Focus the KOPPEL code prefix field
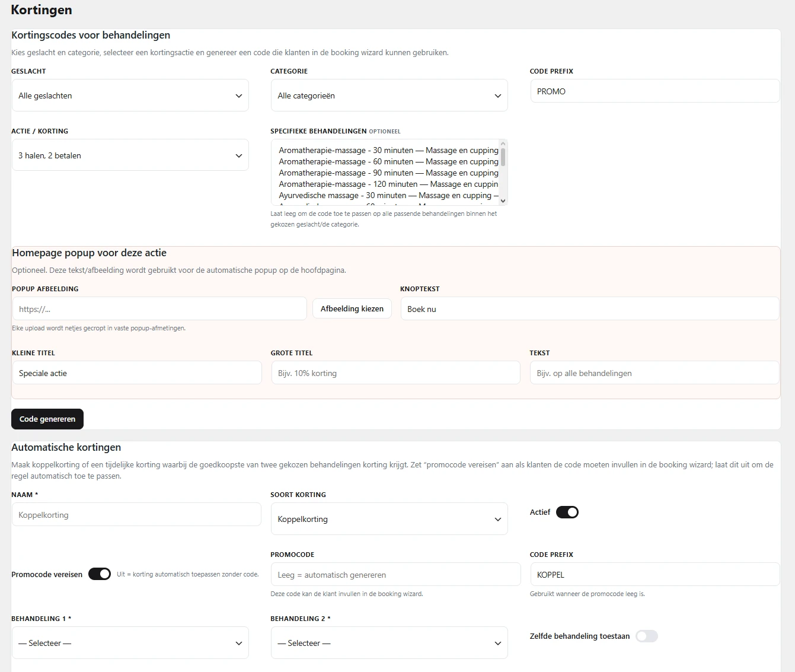This screenshot has width=795, height=672. coord(654,575)
